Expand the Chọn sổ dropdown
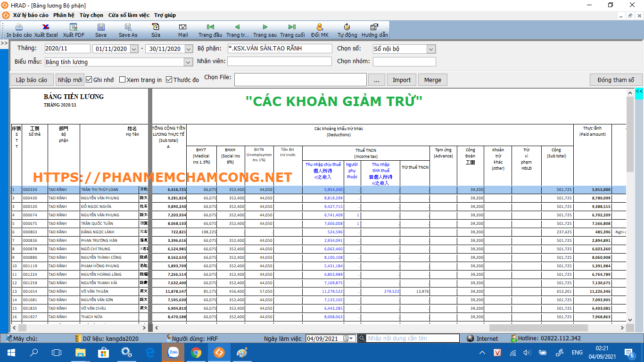Screen dimensions: 644x362 click(431, 49)
